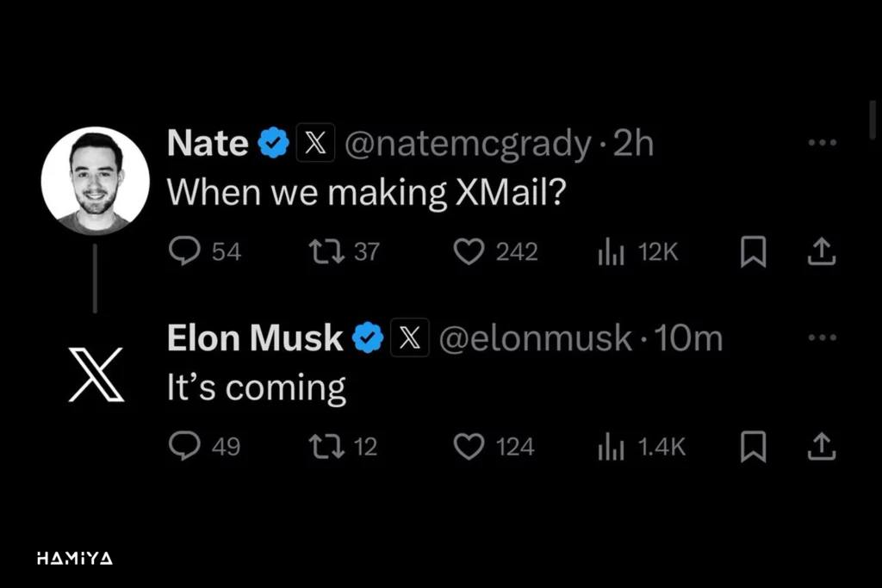Image resolution: width=882 pixels, height=588 pixels.
Task: Click X affiliation badge next to Nate
Action: click(315, 143)
